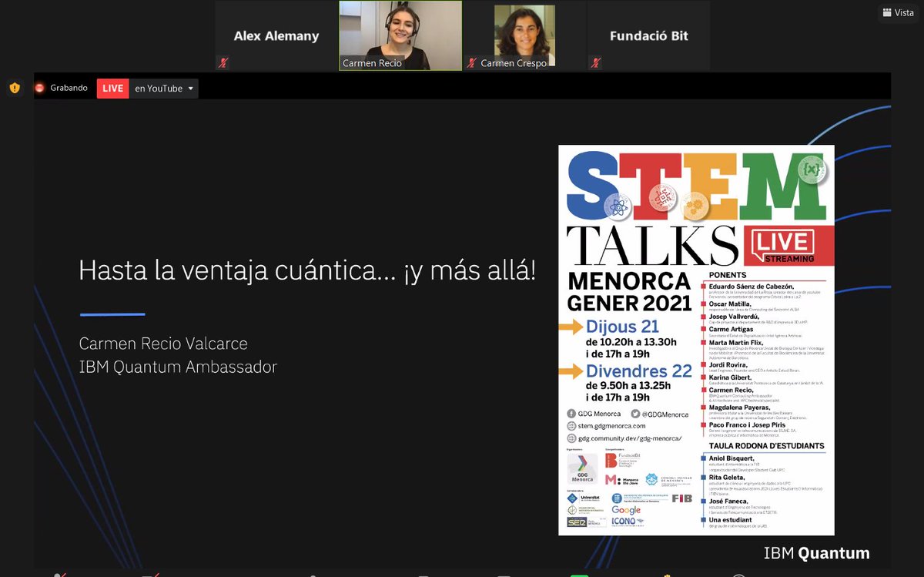The height and width of the screenshot is (577, 924).
Task: Open the Vista layout menu
Action: click(899, 12)
